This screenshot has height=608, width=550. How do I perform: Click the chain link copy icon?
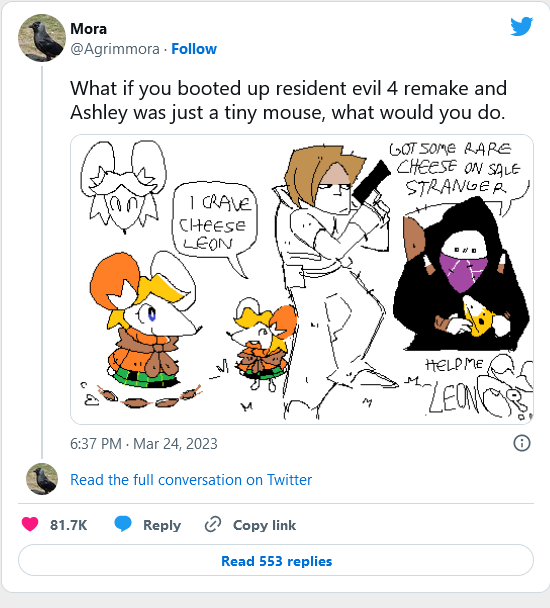point(213,524)
